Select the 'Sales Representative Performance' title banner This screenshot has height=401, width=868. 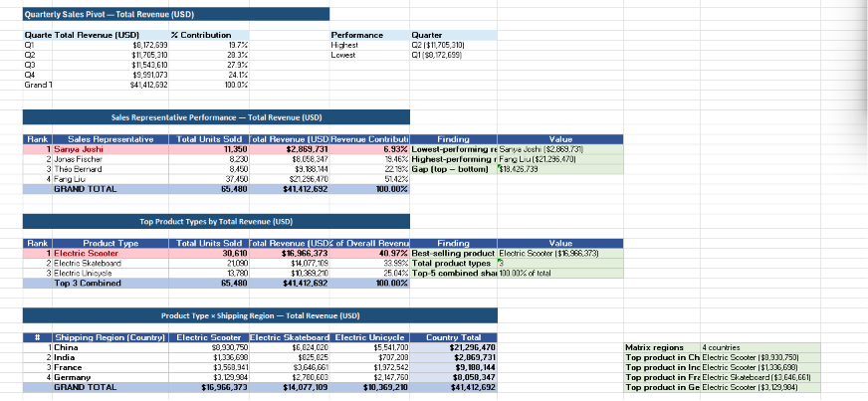[216, 117]
